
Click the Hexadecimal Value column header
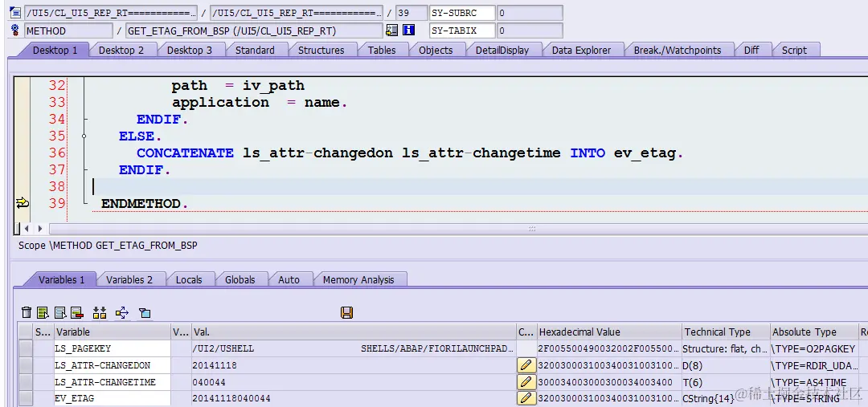(609, 332)
